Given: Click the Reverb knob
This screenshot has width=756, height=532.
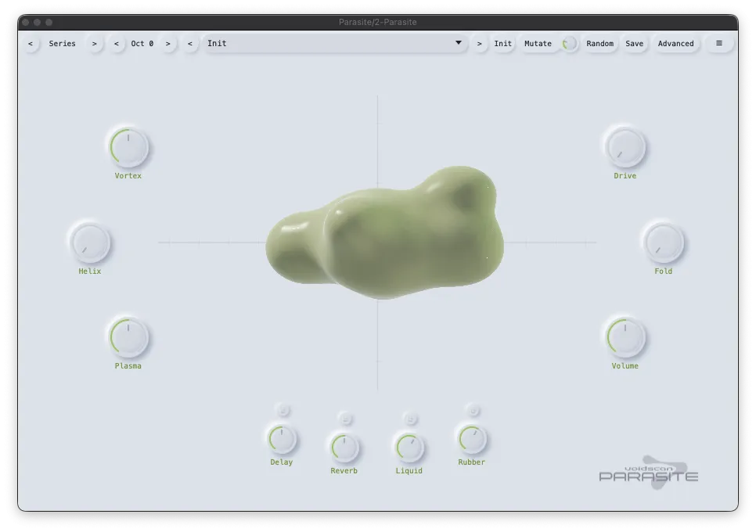Looking at the screenshot, I should click(344, 448).
